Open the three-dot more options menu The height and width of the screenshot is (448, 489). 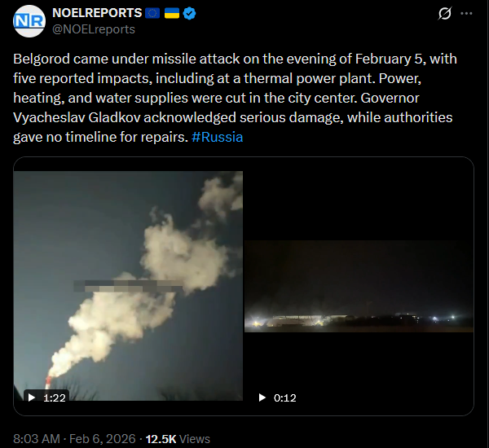click(x=466, y=13)
